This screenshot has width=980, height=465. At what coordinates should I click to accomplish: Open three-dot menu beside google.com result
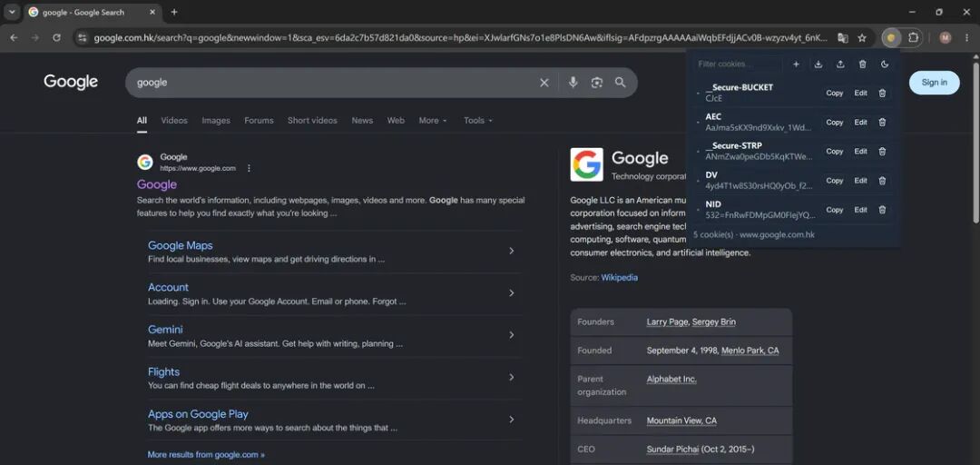[249, 168]
